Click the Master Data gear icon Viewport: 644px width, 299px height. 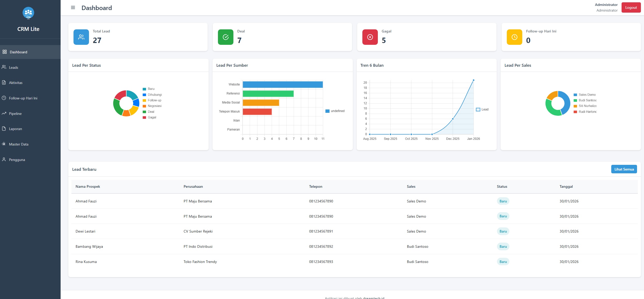[4, 144]
